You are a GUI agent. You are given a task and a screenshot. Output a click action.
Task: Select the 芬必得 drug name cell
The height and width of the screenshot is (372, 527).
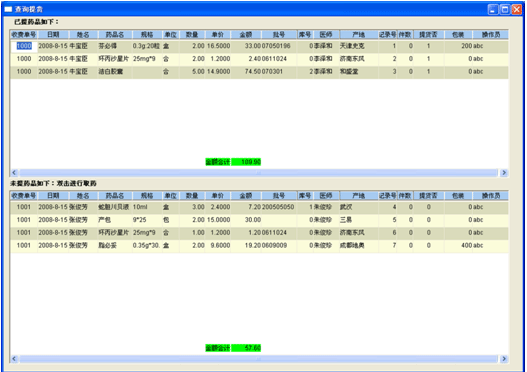point(115,46)
